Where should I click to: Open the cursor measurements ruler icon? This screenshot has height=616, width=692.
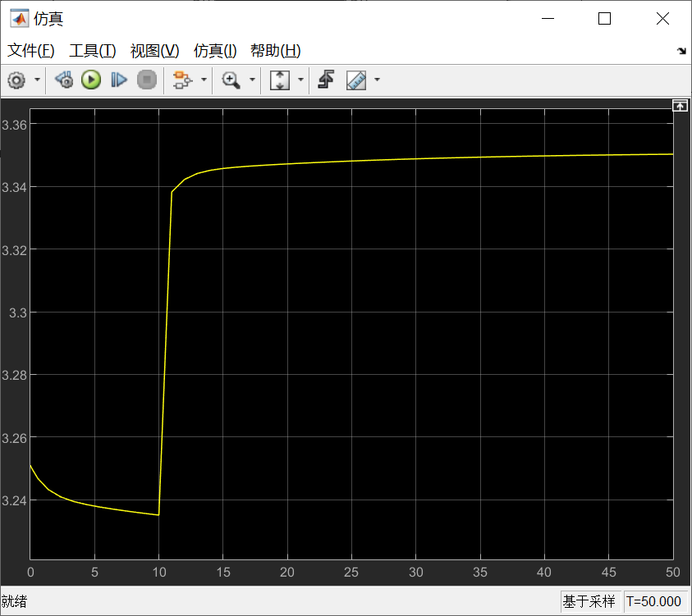356,80
